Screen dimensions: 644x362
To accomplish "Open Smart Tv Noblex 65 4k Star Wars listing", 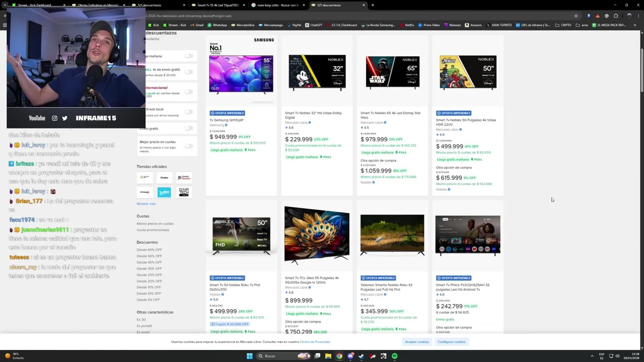I will click(390, 115).
